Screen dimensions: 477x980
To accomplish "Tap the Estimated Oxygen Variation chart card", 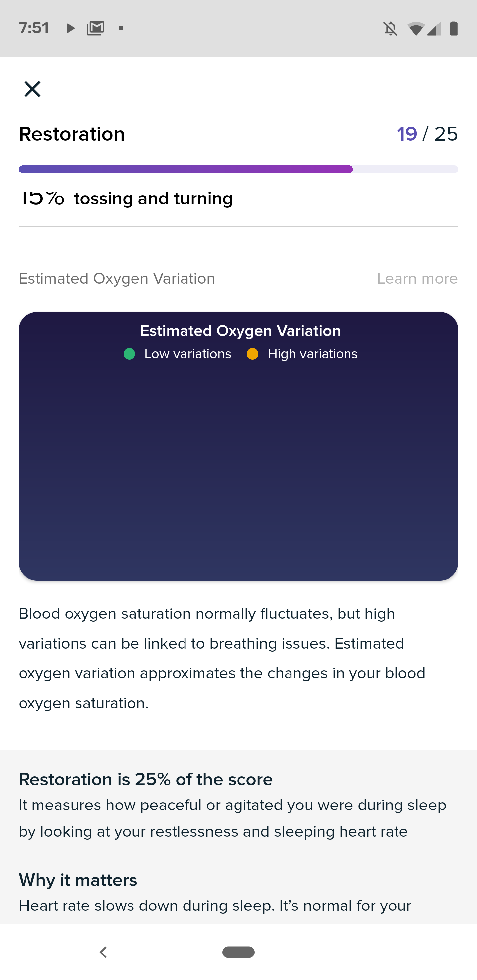I will [x=238, y=446].
